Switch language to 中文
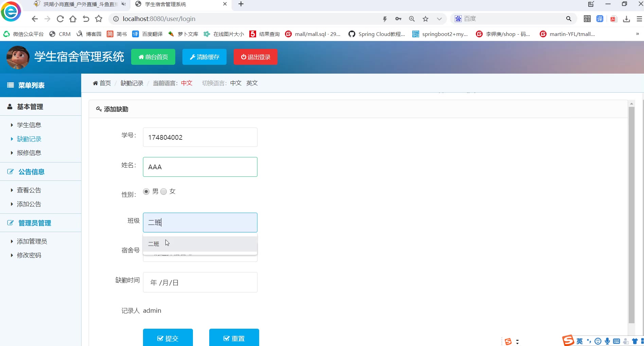 click(236, 83)
